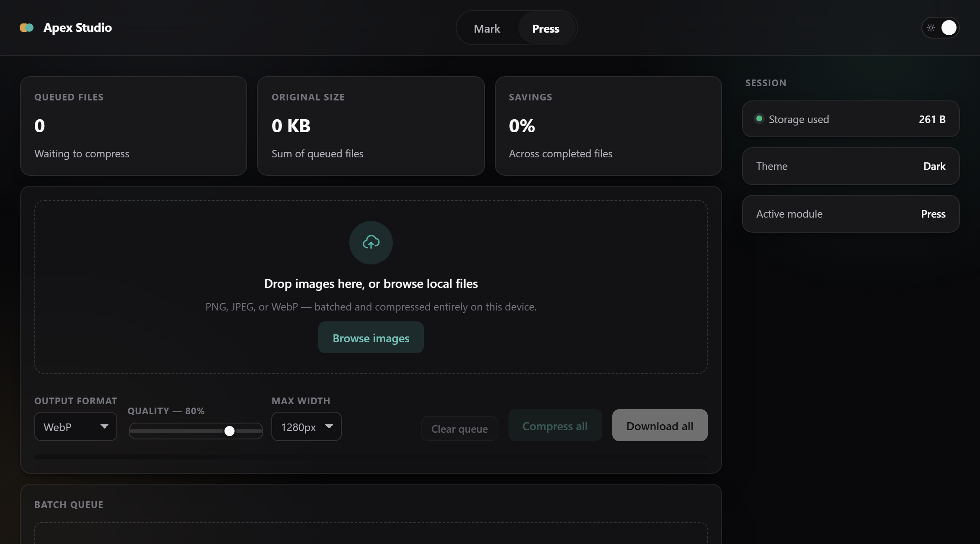Click the Queued Files stat card
Screen dimensions: 980x544
click(134, 126)
